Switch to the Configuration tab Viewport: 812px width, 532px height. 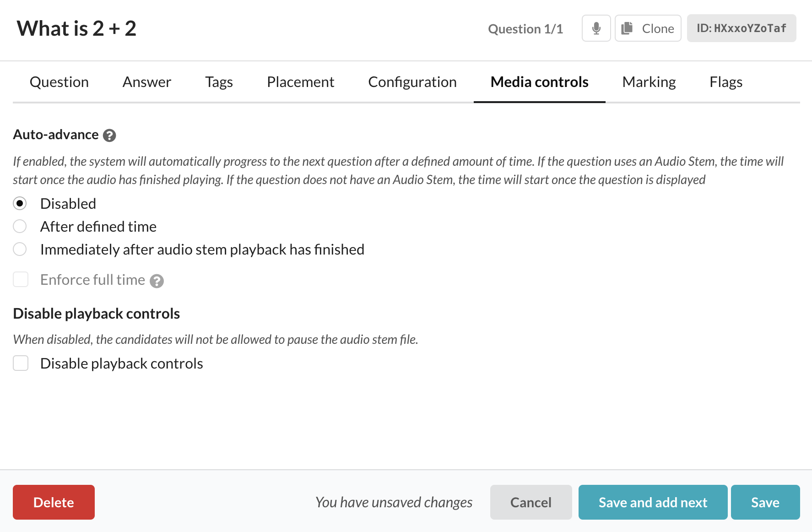point(412,82)
